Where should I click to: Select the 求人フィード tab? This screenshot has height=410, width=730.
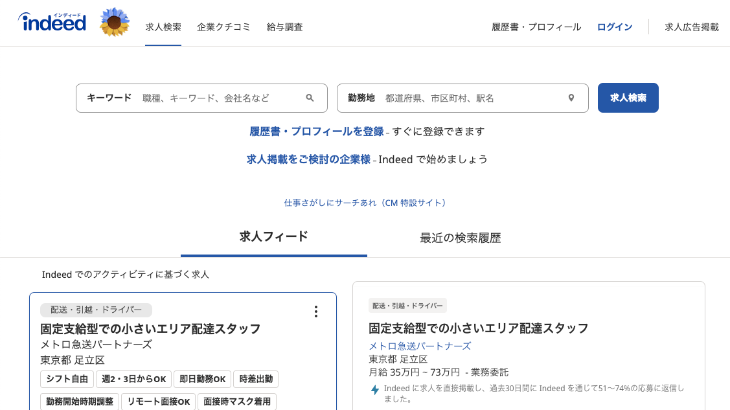click(274, 237)
